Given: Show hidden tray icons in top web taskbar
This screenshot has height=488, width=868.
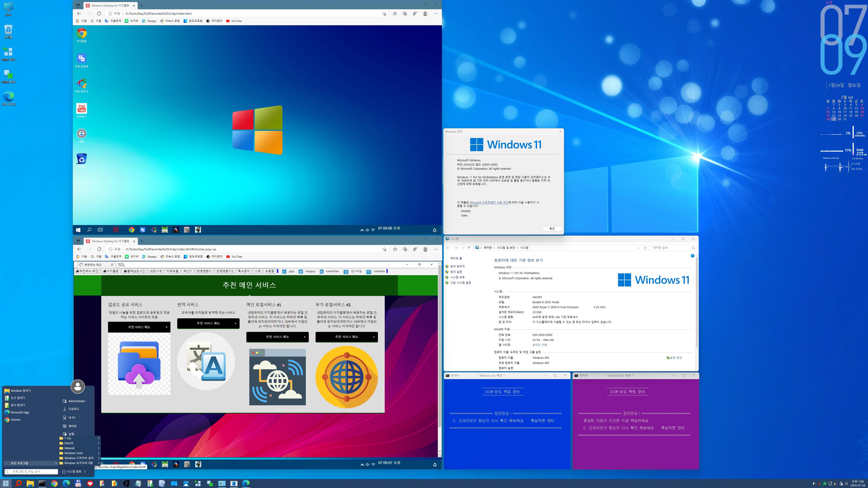Looking at the screenshot, I should tap(362, 230).
